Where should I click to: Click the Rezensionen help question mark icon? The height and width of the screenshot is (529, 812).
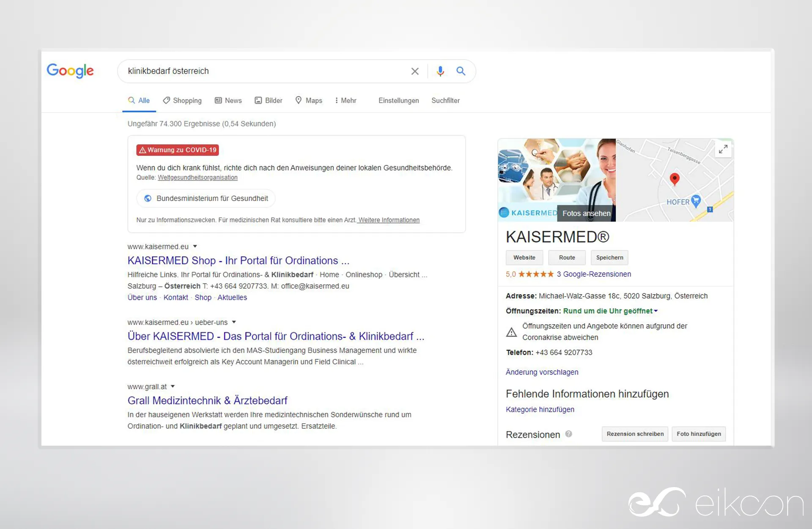coord(569,434)
